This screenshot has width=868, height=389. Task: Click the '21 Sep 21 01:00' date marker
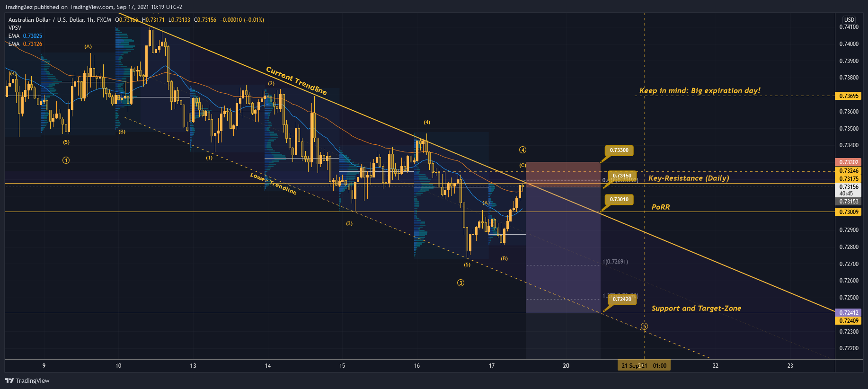tap(644, 365)
